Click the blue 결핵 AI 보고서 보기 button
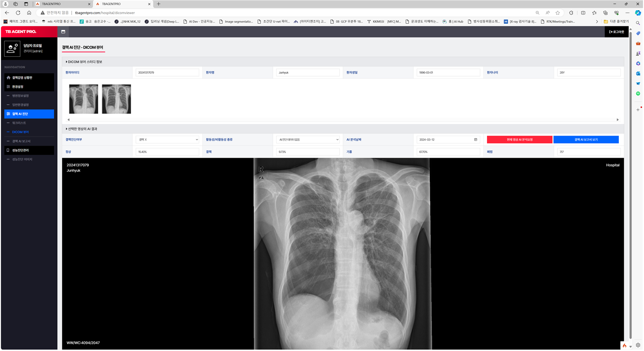The image size is (644, 351). tap(586, 140)
